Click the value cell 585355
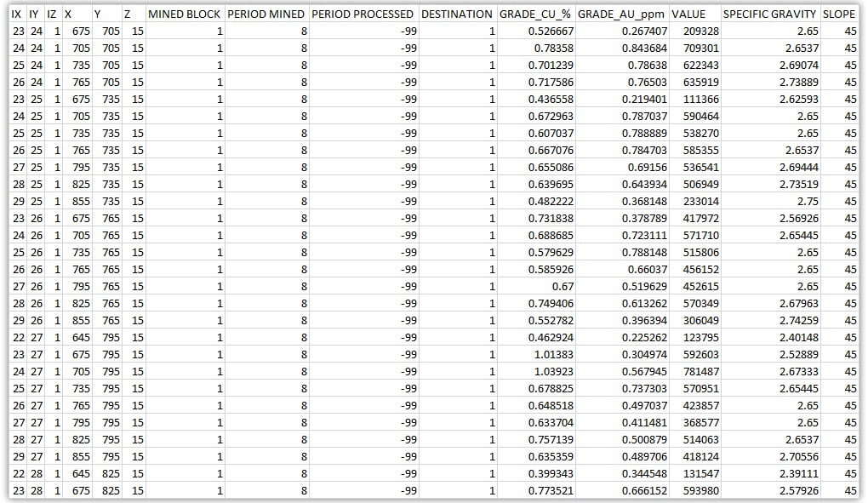This screenshot has height=503, width=868. click(694, 151)
